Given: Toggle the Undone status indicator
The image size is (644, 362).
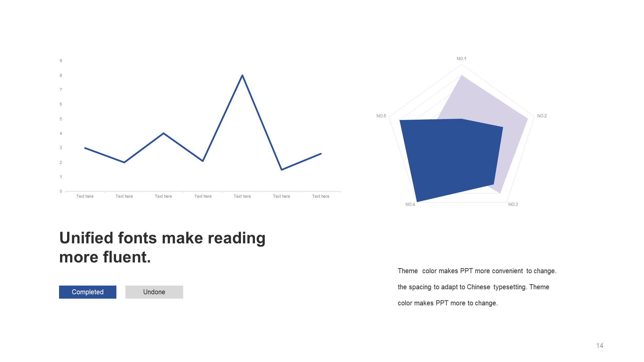Looking at the screenshot, I should click(154, 292).
